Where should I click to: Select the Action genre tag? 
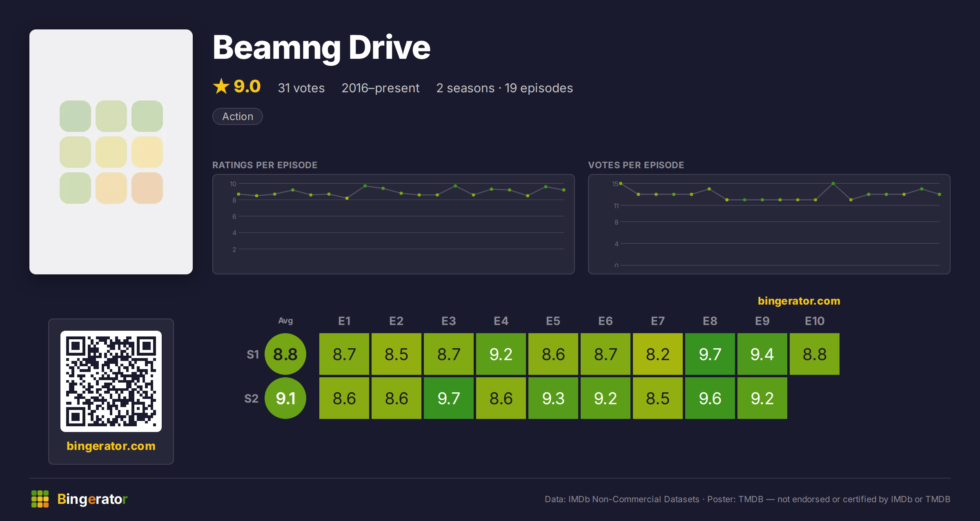click(x=238, y=116)
